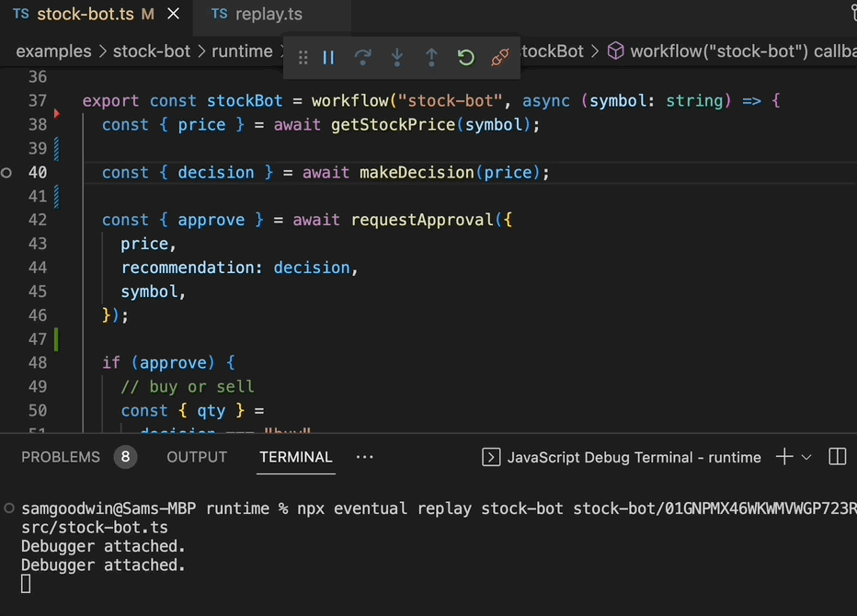Open the PROBLEMS panel tab
The image size is (857, 616).
pos(61,457)
